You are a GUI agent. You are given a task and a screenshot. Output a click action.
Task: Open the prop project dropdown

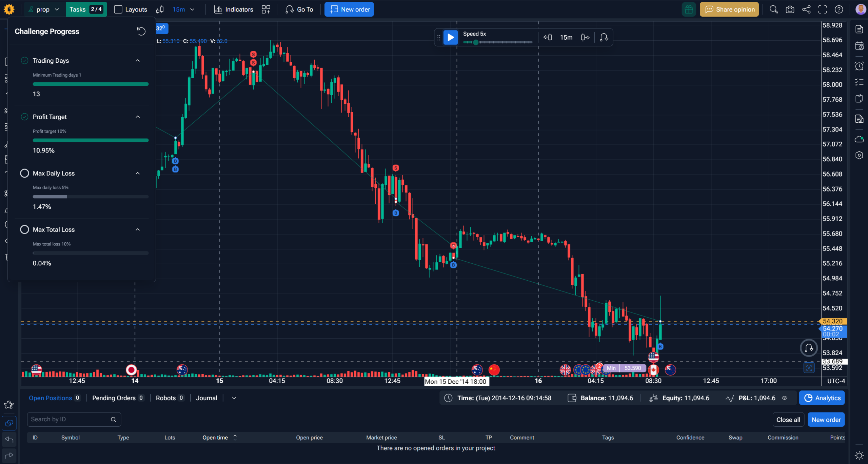[44, 9]
